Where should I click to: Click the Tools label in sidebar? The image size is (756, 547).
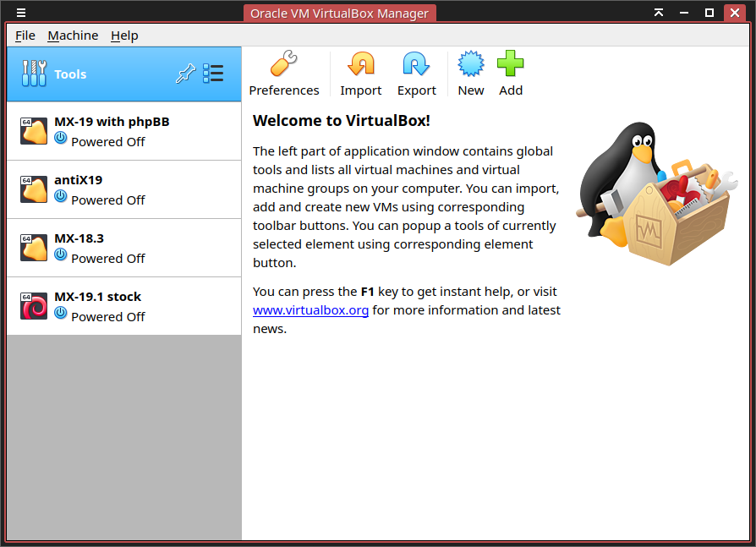tap(70, 74)
